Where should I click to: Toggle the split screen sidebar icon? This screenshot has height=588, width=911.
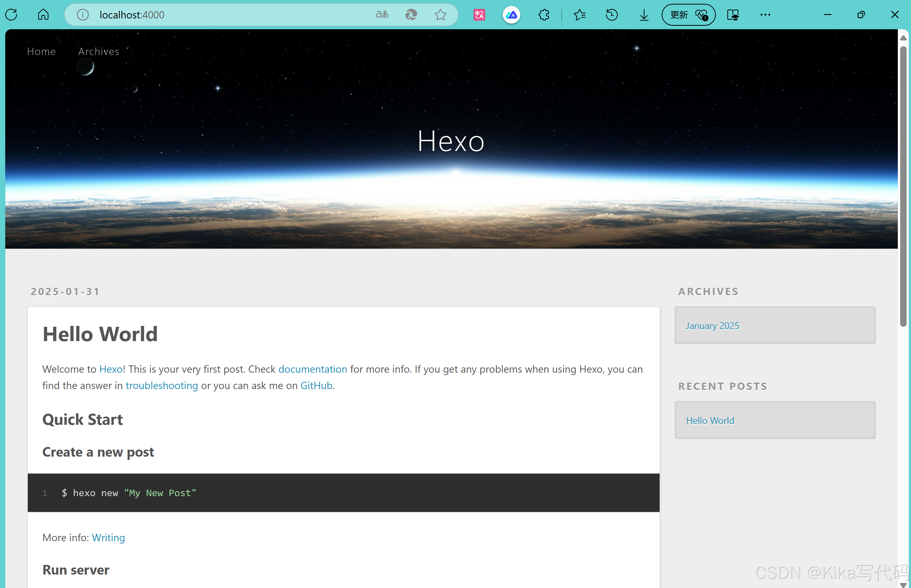(x=732, y=15)
